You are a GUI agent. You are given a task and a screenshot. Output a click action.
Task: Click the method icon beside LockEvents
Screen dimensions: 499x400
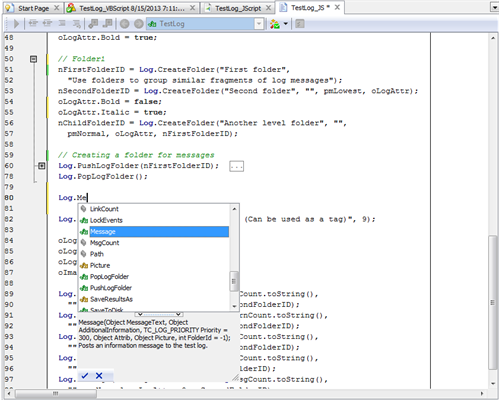[84, 220]
